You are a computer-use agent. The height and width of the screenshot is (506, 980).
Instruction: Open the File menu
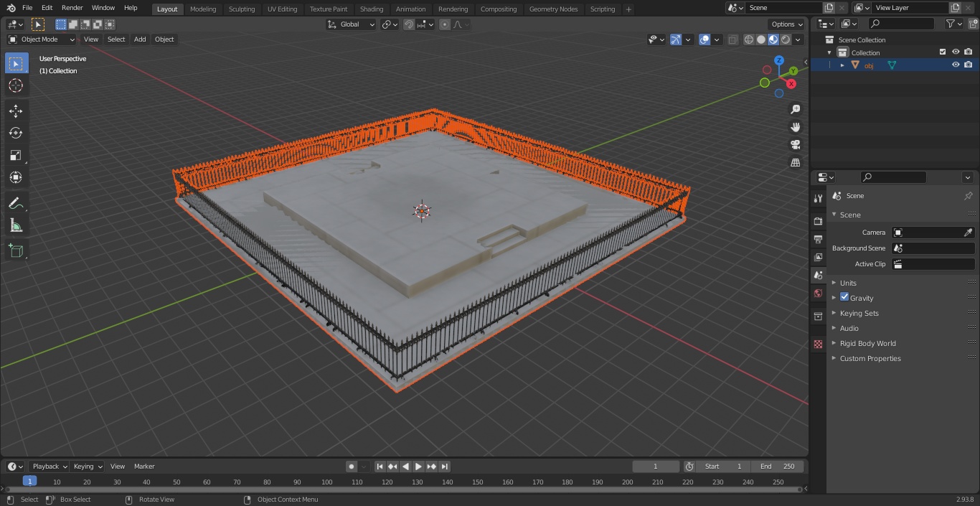(x=27, y=8)
